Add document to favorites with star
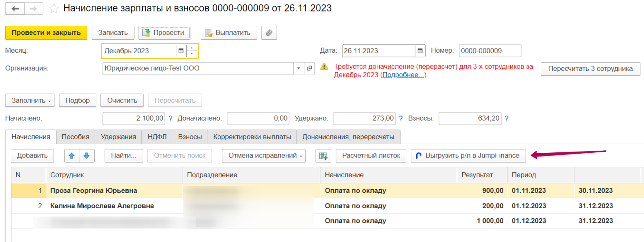 [x=53, y=9]
